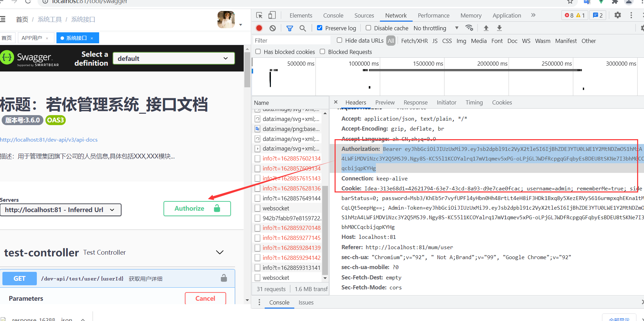Open the browser extensions puzzle icon
This screenshot has width=644, height=321.
tap(615, 2)
